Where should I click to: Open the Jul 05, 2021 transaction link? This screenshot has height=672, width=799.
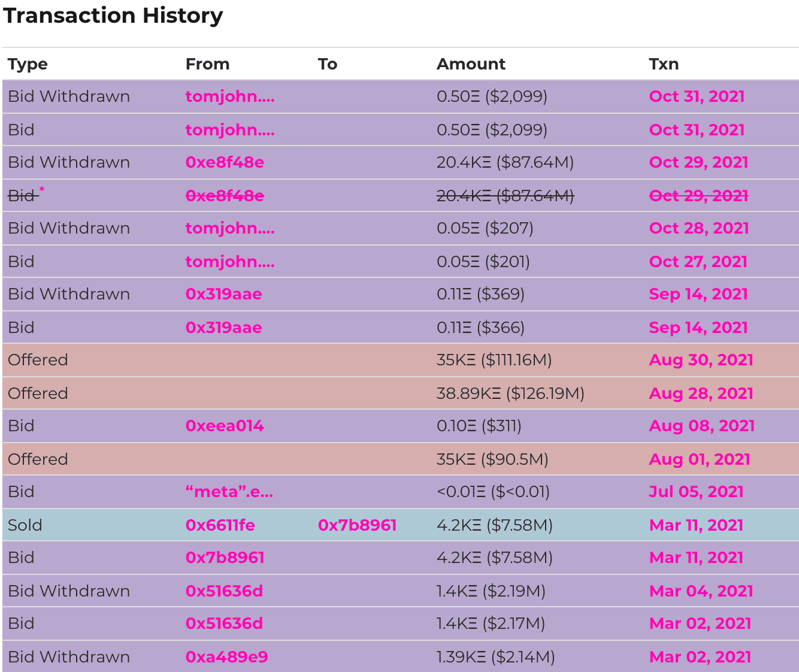click(696, 492)
